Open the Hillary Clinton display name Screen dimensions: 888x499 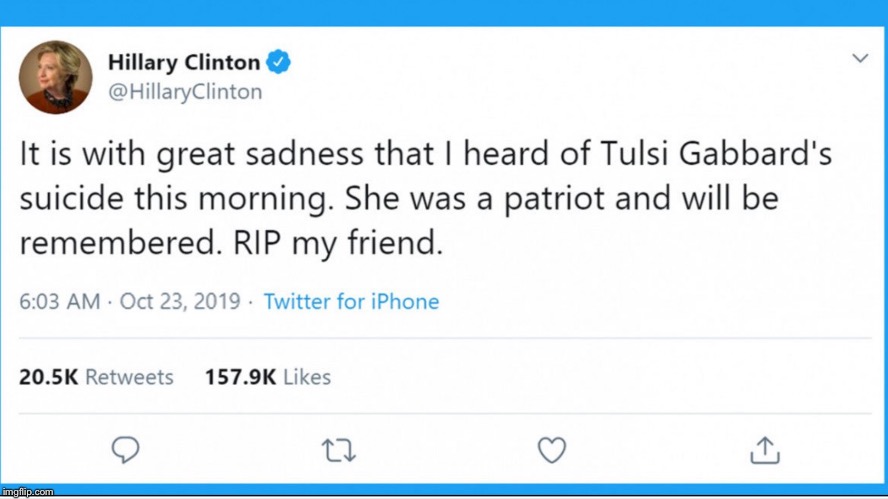point(184,63)
